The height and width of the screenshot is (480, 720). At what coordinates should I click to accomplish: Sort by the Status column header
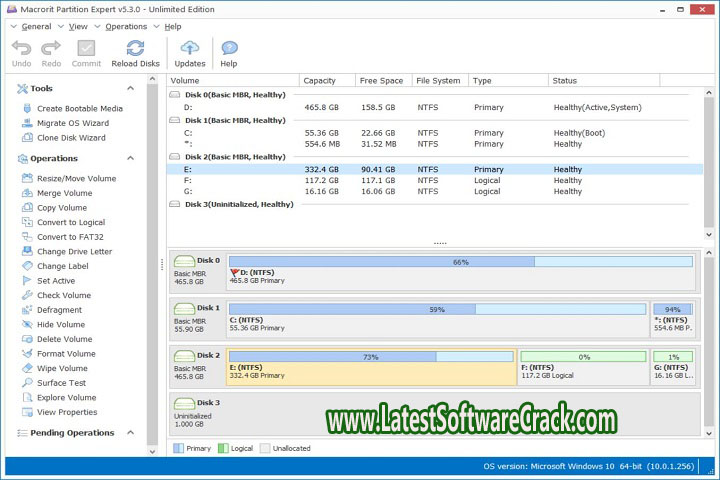[604, 80]
